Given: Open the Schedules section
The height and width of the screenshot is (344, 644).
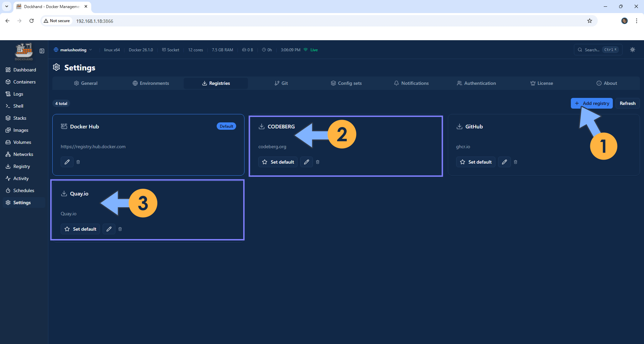Looking at the screenshot, I should [x=23, y=190].
